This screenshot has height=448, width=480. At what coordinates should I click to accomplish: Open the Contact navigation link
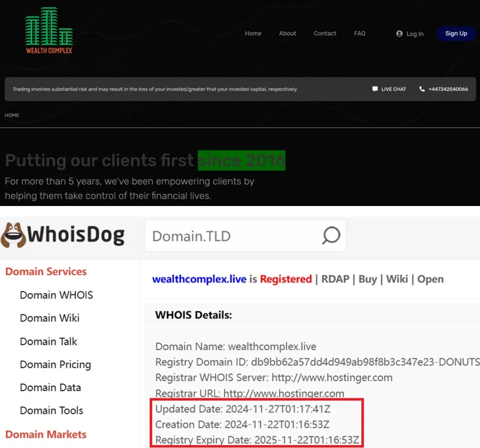click(x=325, y=33)
